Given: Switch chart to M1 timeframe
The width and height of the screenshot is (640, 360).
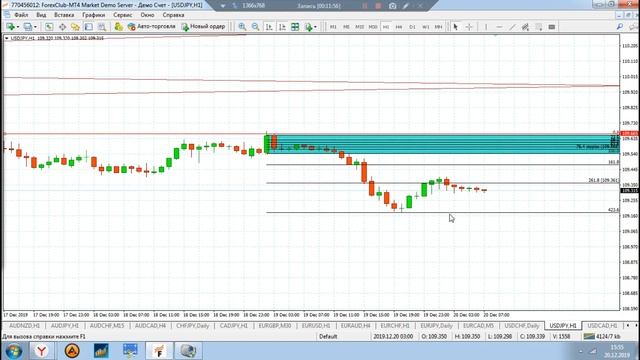Looking at the screenshot, I should (x=333, y=27).
